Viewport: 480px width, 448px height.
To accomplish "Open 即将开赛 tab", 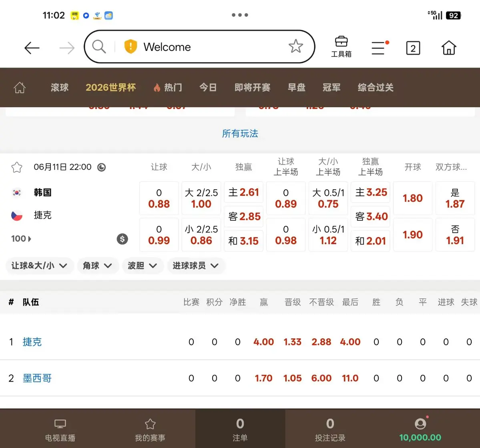I will [x=252, y=88].
